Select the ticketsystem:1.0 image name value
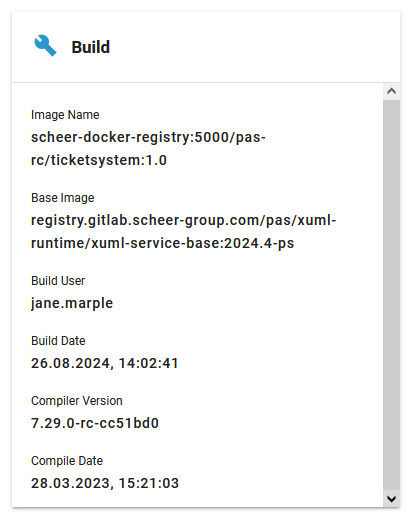This screenshot has height=518, width=411. [108, 160]
